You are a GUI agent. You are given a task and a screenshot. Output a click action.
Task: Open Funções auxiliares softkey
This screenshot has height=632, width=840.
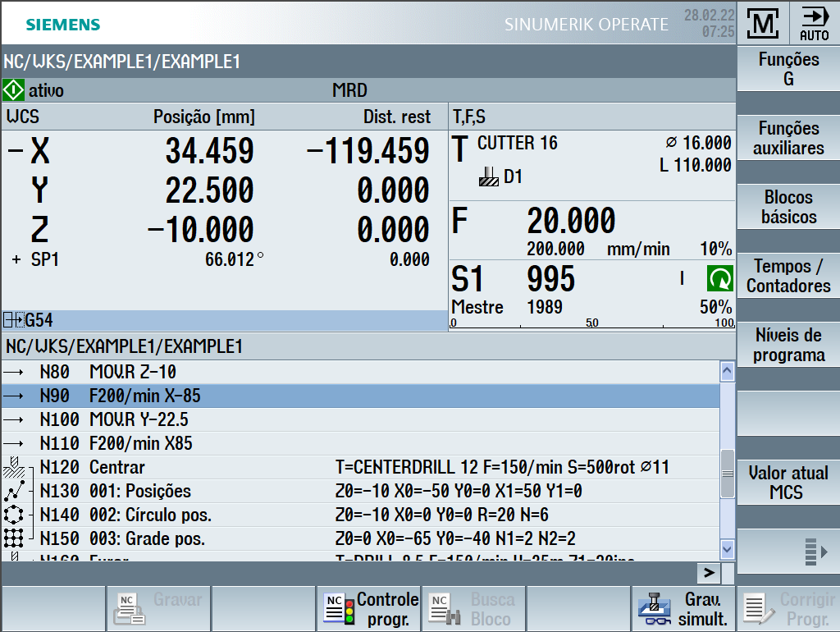click(x=788, y=138)
